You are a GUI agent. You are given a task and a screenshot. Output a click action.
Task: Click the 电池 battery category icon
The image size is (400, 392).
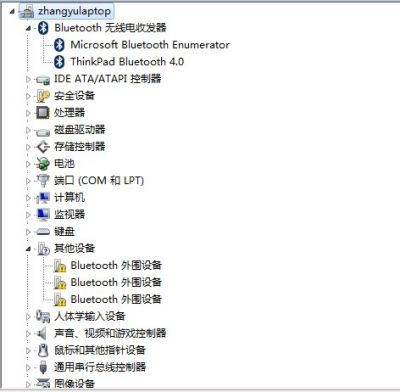(43, 164)
